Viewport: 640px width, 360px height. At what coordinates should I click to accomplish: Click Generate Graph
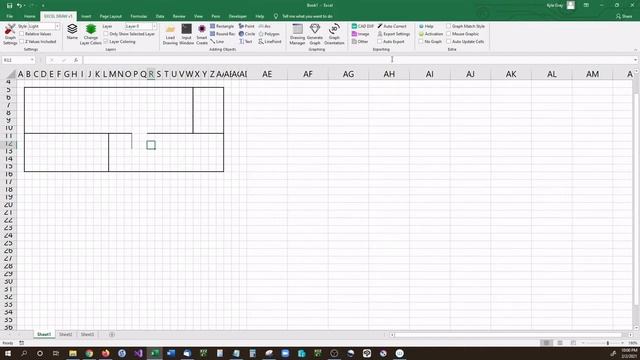[315, 34]
